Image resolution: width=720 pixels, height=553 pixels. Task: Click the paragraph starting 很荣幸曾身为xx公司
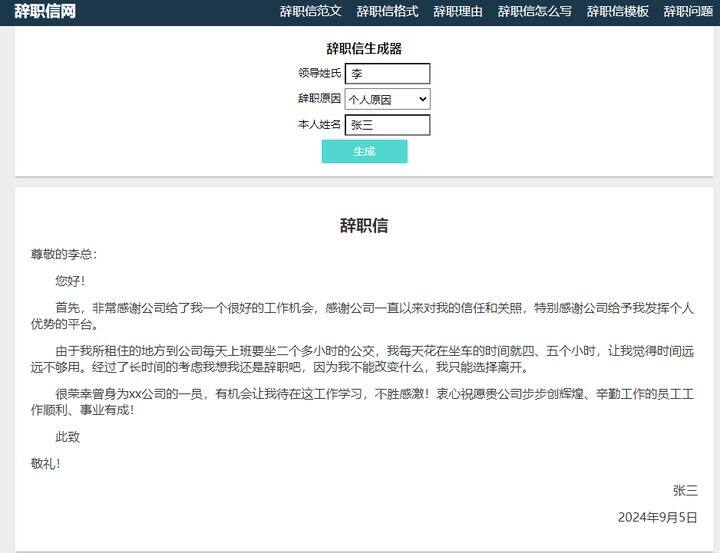(362, 402)
